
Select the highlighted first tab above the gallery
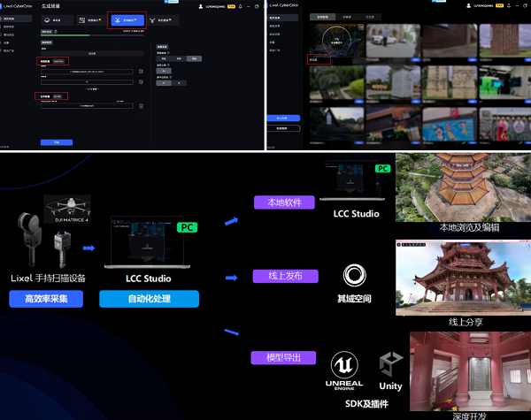[322, 17]
